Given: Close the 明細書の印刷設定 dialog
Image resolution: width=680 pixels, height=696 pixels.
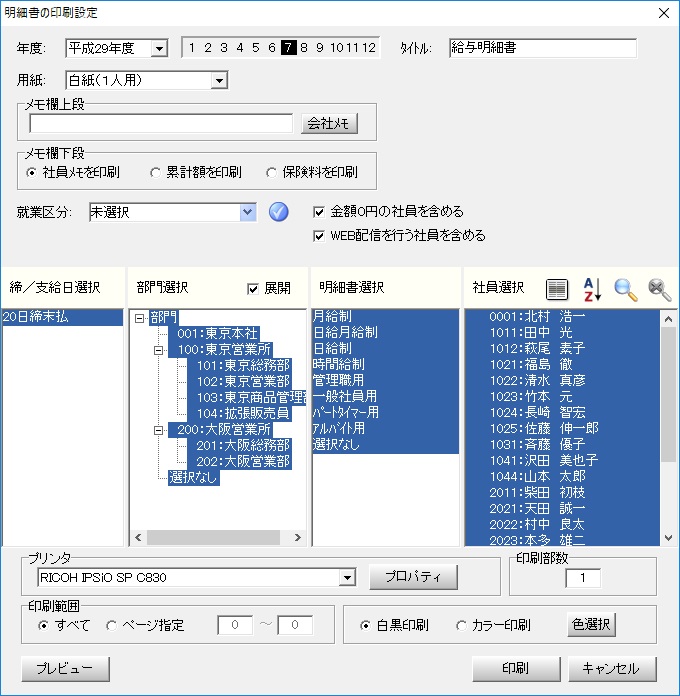Looking at the screenshot, I should click(664, 13).
